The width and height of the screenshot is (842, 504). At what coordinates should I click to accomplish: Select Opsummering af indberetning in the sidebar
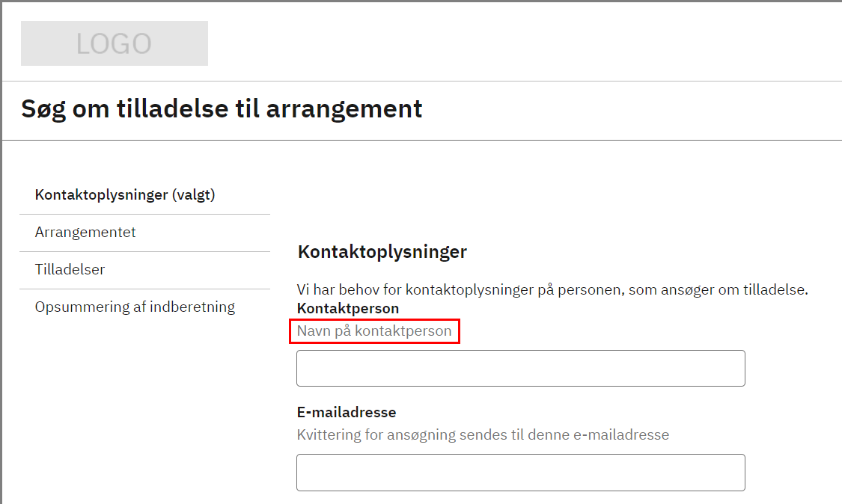[135, 307]
